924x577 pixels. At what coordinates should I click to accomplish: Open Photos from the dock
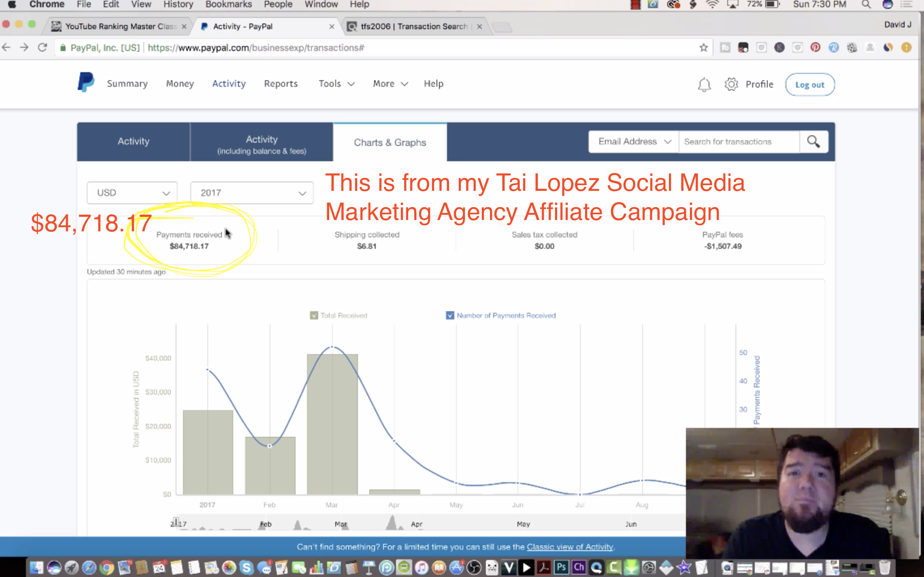tap(229, 568)
